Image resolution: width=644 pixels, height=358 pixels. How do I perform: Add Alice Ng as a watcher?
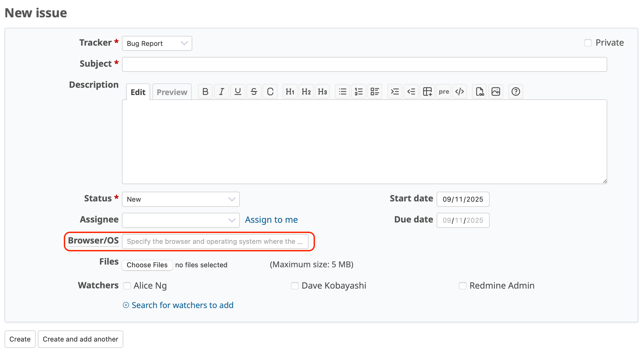pyautogui.click(x=127, y=286)
